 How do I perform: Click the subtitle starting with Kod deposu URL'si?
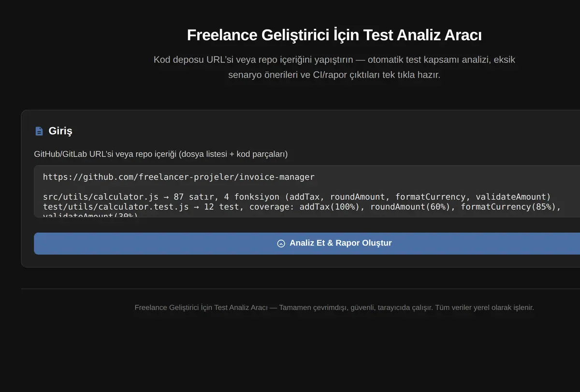[334, 68]
